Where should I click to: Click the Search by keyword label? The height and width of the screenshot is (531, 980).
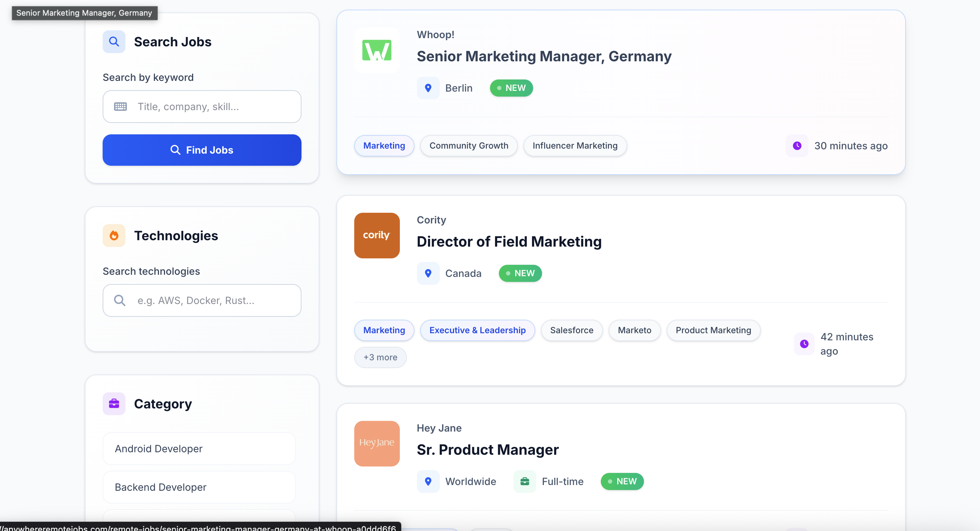148,77
